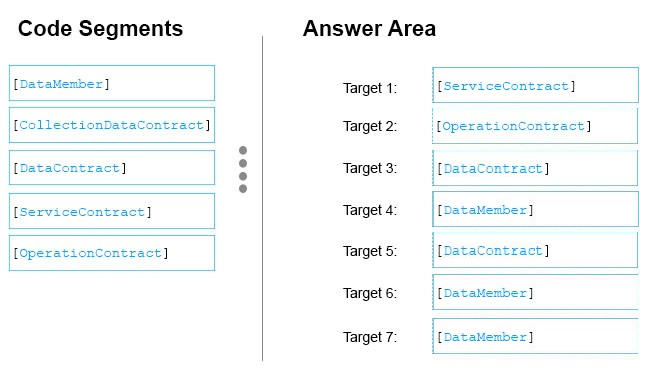Click the Target 7 label

coord(370,337)
